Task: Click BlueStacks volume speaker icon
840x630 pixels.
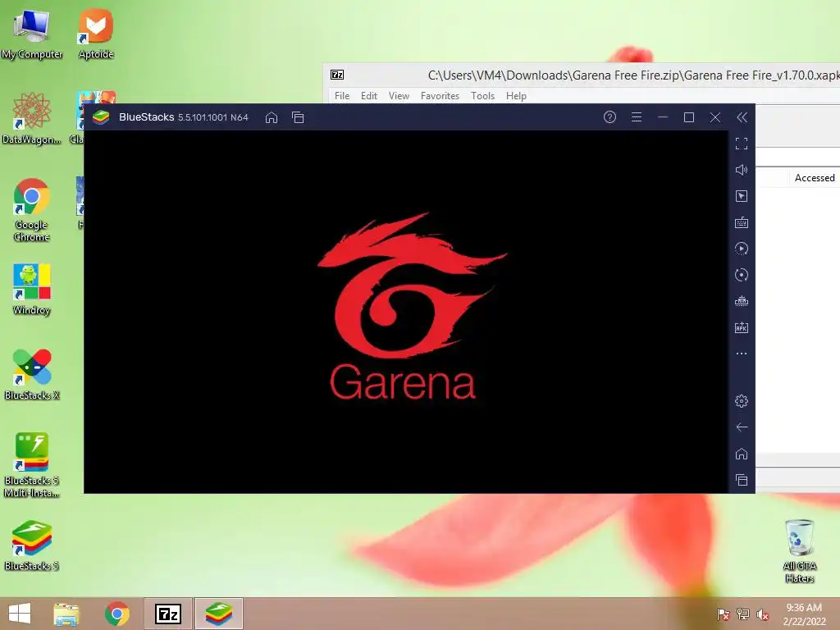Action: click(x=742, y=170)
